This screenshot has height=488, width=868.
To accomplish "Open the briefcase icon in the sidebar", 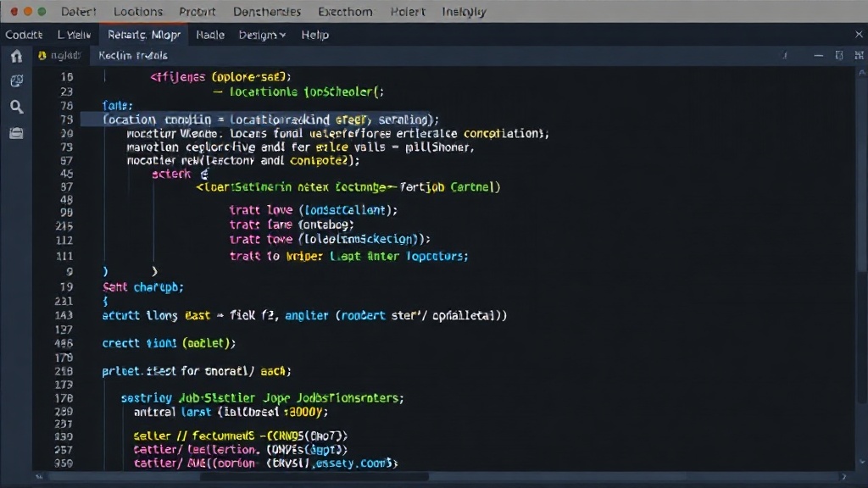I will (x=17, y=133).
